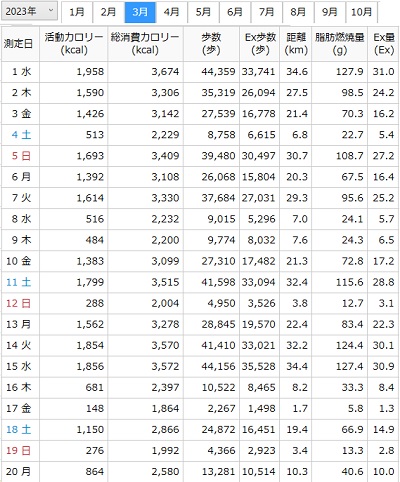Click fat burn value 115.6

[350, 282]
